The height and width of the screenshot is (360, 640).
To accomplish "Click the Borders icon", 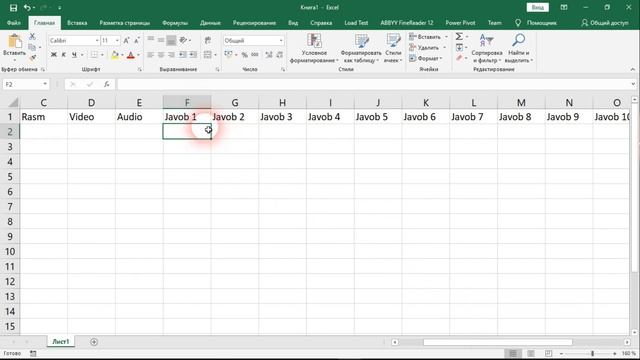I will [x=94, y=55].
